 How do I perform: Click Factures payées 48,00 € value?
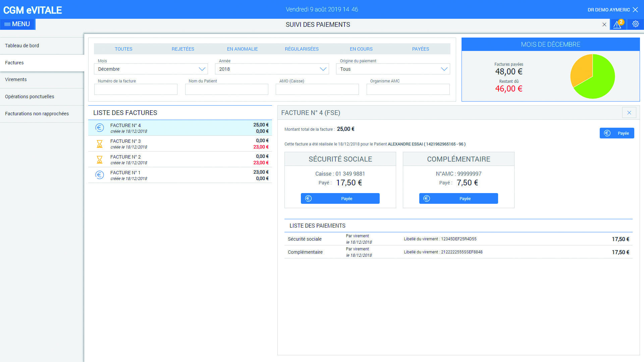pyautogui.click(x=508, y=71)
